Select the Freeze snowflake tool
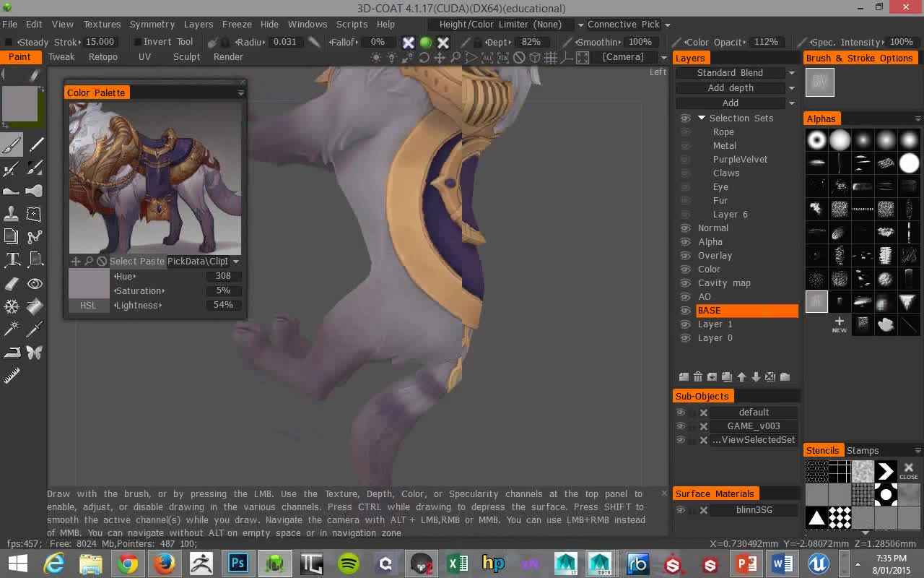Screen dimensions: 924x578 click(12, 306)
